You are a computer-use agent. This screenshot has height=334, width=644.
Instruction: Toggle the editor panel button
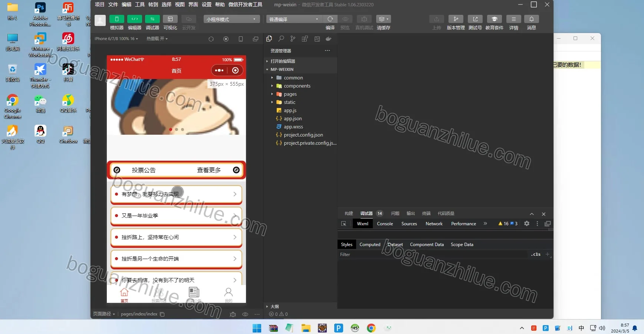click(x=134, y=19)
